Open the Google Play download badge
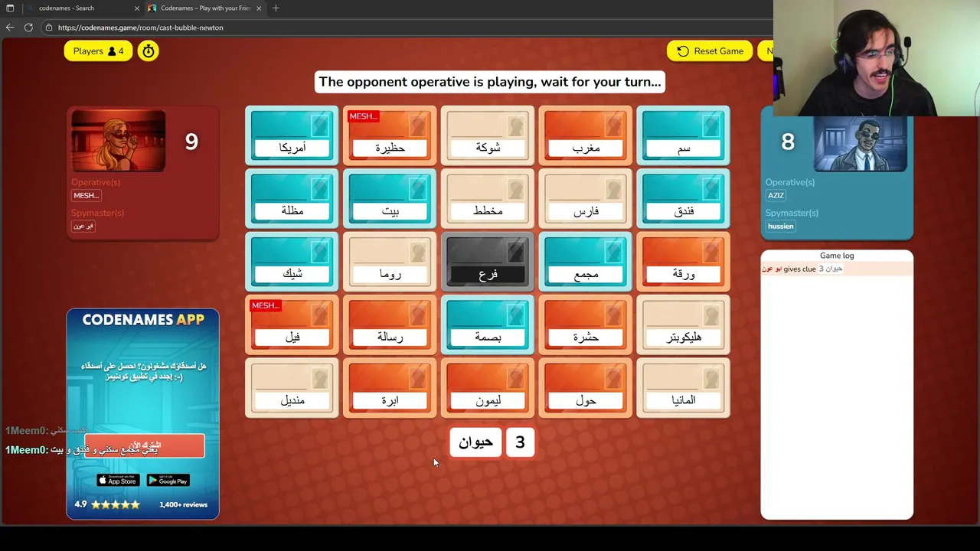The image size is (980, 551). pyautogui.click(x=168, y=480)
